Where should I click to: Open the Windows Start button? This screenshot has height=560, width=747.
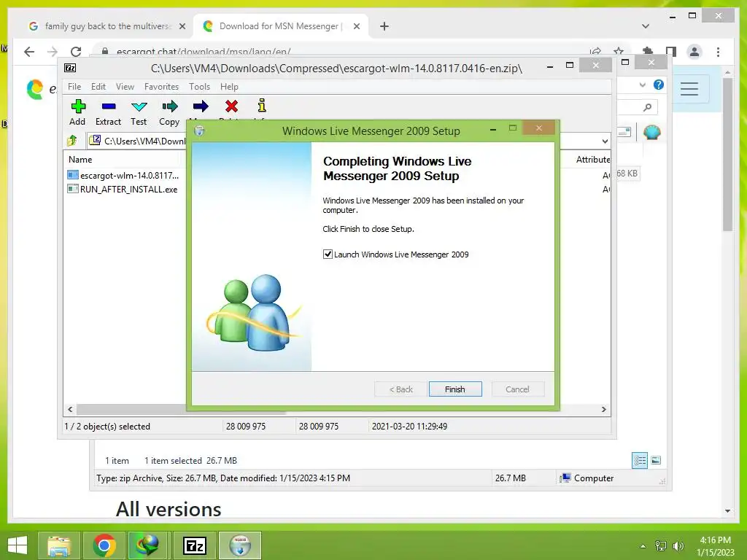tap(18, 545)
